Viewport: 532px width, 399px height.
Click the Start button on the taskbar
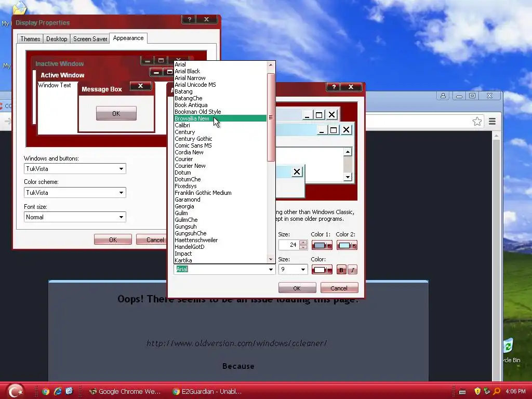[15, 391]
